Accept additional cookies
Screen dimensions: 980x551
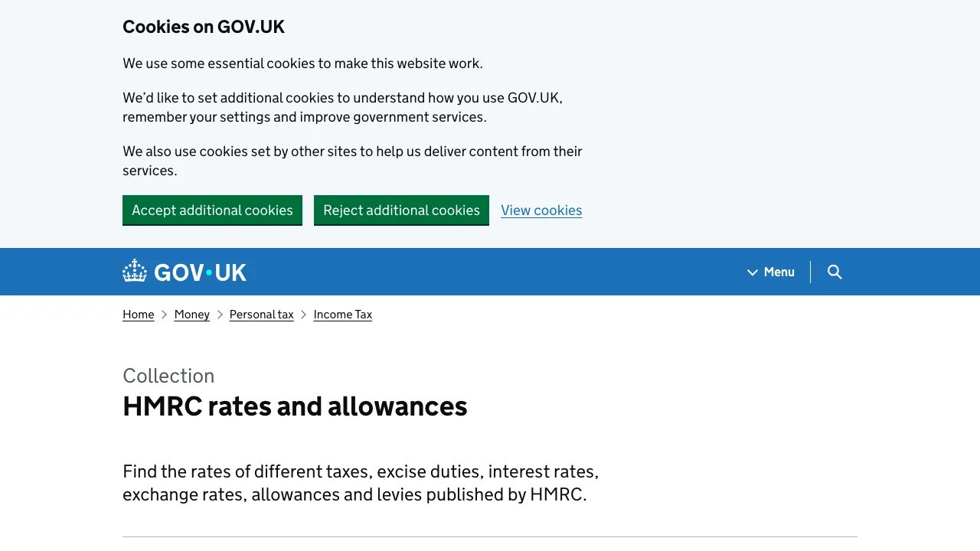click(x=212, y=210)
